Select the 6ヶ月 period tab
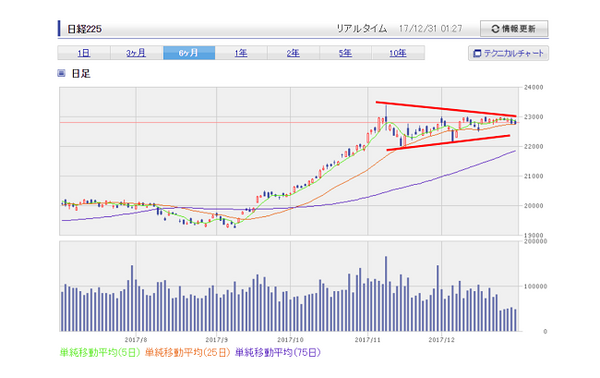The height and width of the screenshot is (378, 600). tap(189, 53)
